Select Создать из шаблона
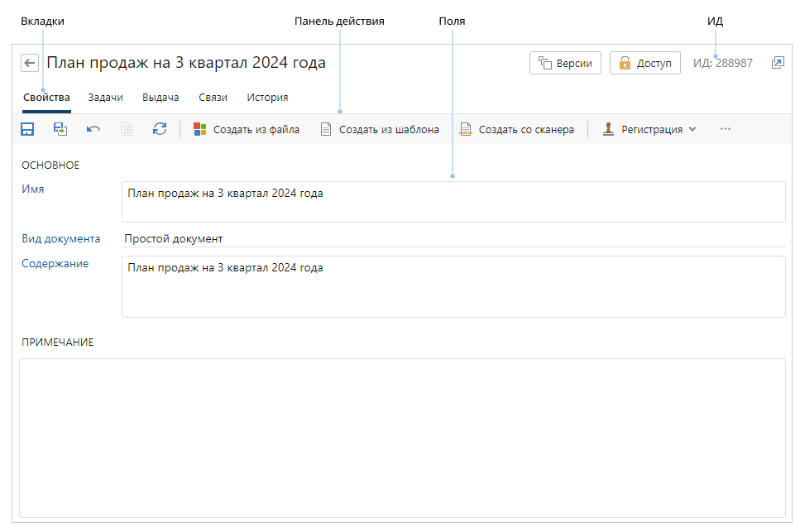The image size is (800, 532). pos(380,129)
